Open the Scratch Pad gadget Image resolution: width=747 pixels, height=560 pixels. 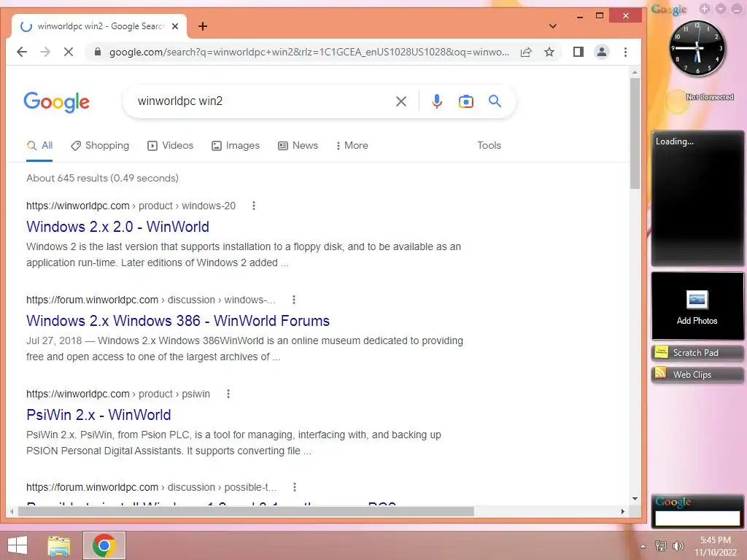(x=697, y=353)
